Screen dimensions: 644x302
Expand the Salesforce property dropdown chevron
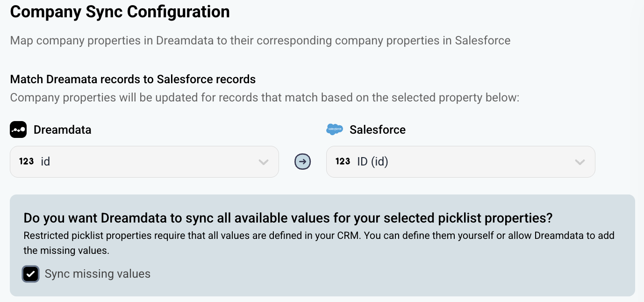click(580, 162)
